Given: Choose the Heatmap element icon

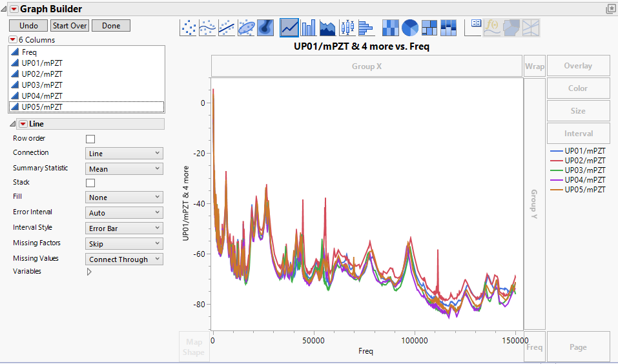Looking at the screenshot, I should pos(391,28).
